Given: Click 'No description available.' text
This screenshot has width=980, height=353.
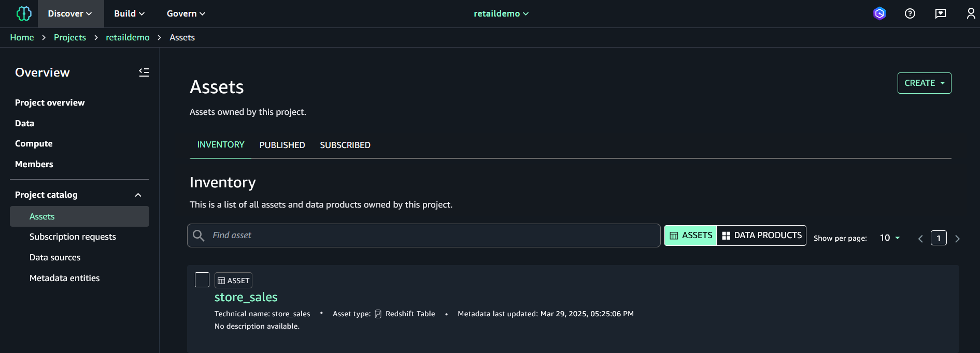Looking at the screenshot, I should pyautogui.click(x=257, y=326).
